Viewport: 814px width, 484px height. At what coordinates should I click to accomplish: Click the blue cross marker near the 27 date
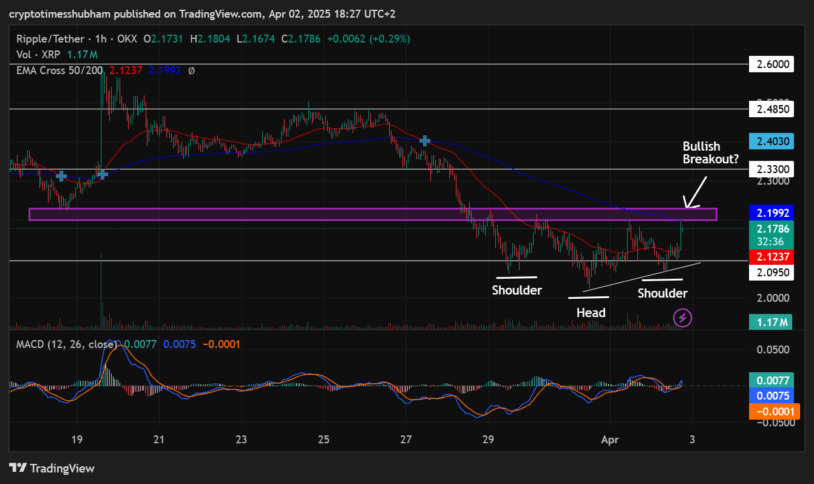[426, 142]
